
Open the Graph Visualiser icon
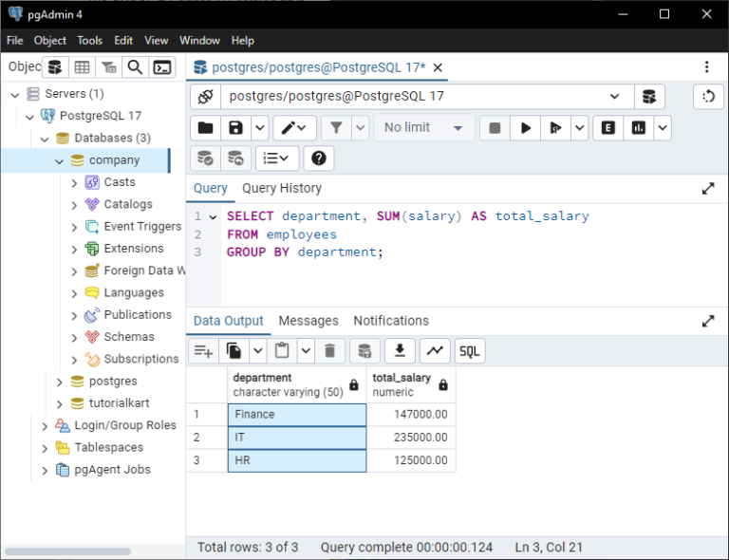pyautogui.click(x=434, y=351)
